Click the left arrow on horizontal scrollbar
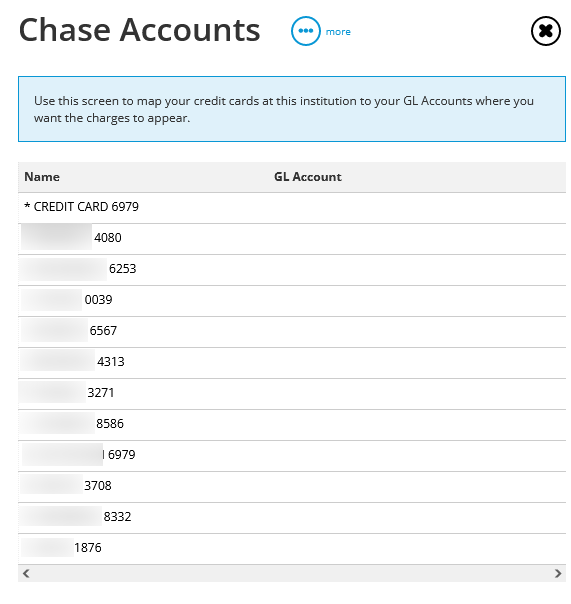This screenshot has width=571, height=604. (26, 573)
